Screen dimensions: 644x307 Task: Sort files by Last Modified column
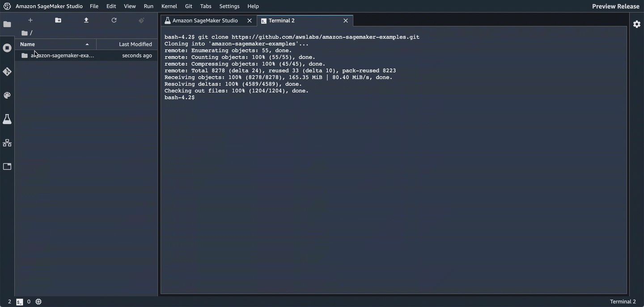pyautogui.click(x=127, y=44)
